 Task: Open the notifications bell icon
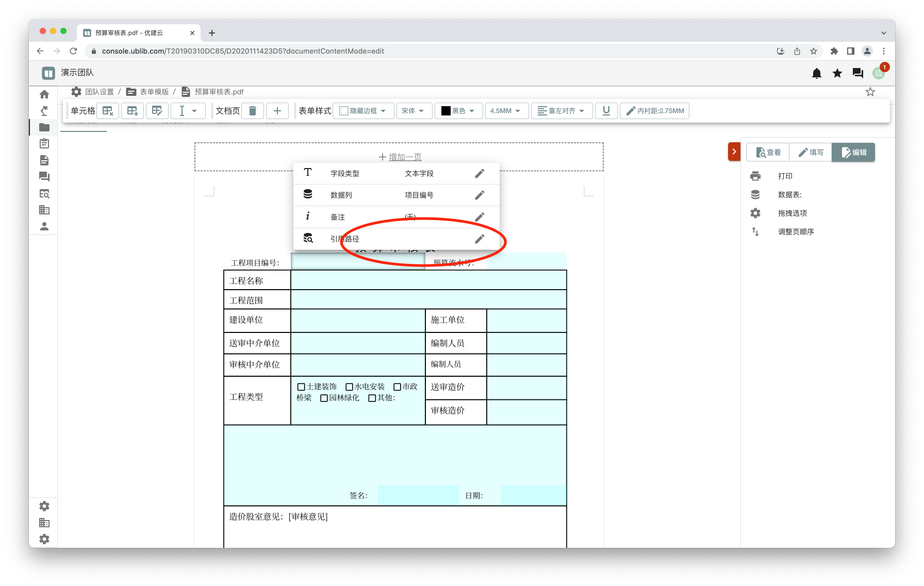tap(816, 73)
